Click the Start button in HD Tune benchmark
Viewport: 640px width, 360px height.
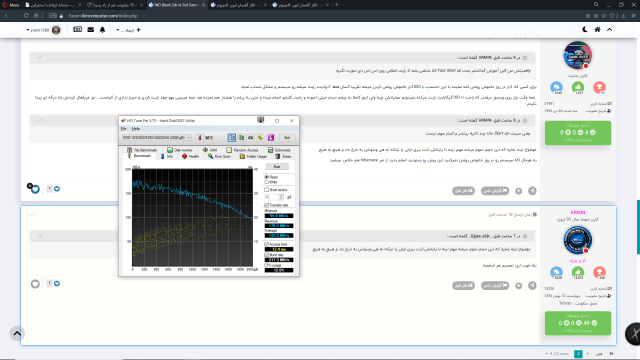[277, 167]
